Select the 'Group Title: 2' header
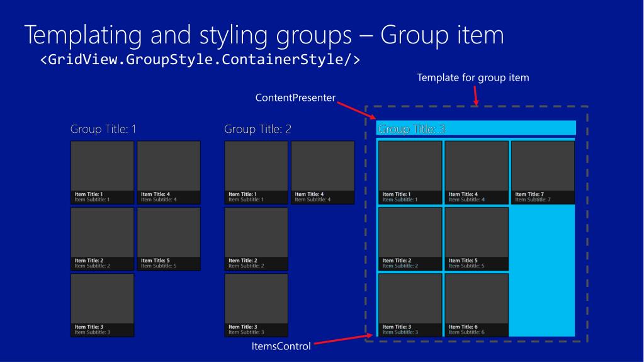The image size is (644, 362). point(257,129)
